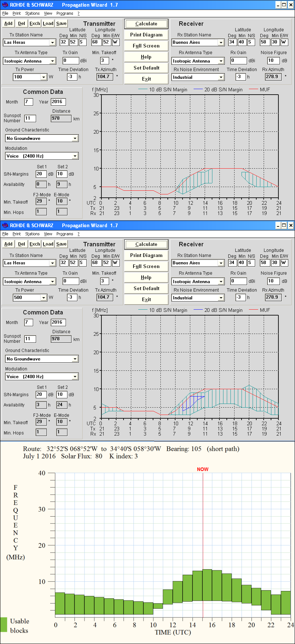Click E-Mode Min. Takeoff field in lower window

[x=62, y=422]
